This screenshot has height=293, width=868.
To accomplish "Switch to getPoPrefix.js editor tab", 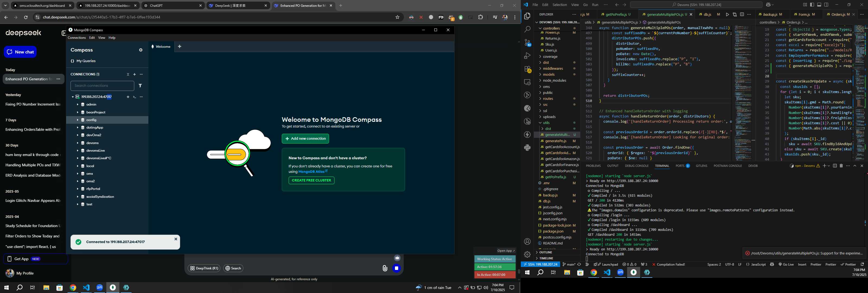I will [616, 14].
